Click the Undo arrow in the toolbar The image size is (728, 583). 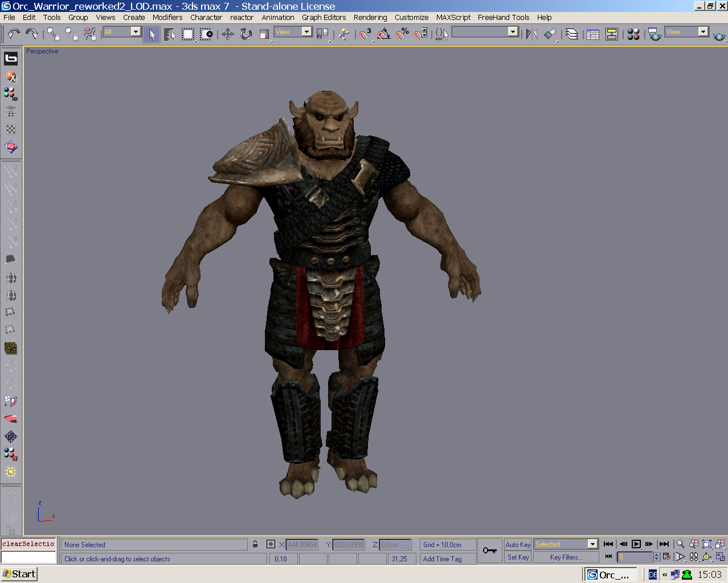click(x=14, y=34)
